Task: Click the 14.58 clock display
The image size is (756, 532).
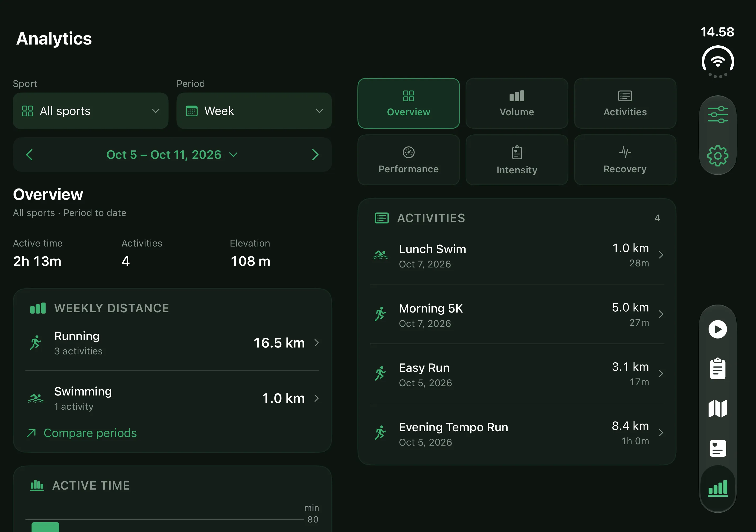Action: tap(717, 32)
